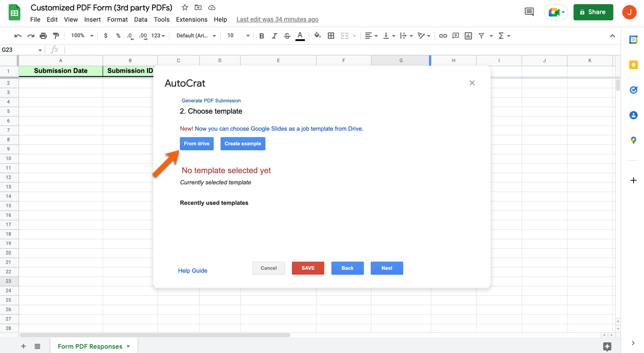Get add-ons with plus icon

coord(633,180)
